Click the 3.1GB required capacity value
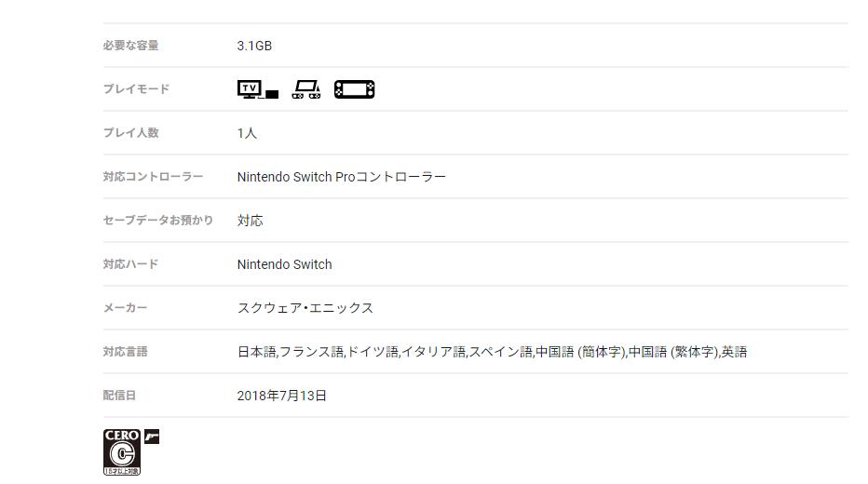The height and width of the screenshot is (484, 868). [254, 46]
